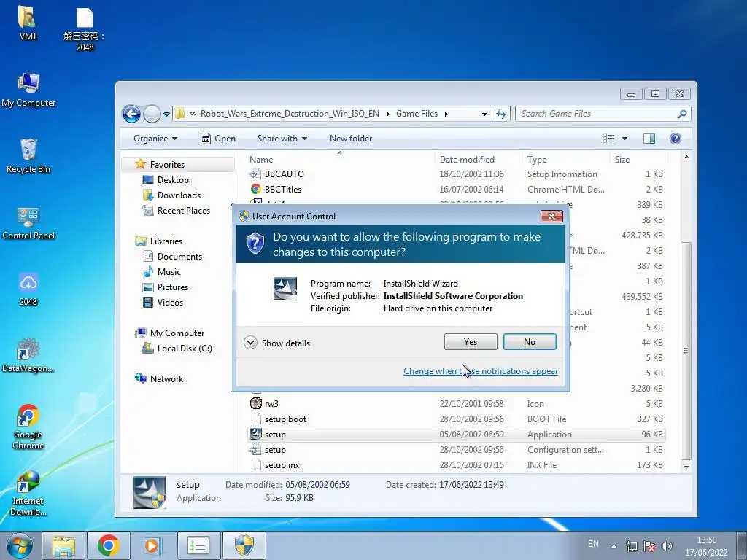Viewport: 747px width, 560px height.
Task: Click Game Files in the address breadcrumb
Action: click(x=417, y=114)
